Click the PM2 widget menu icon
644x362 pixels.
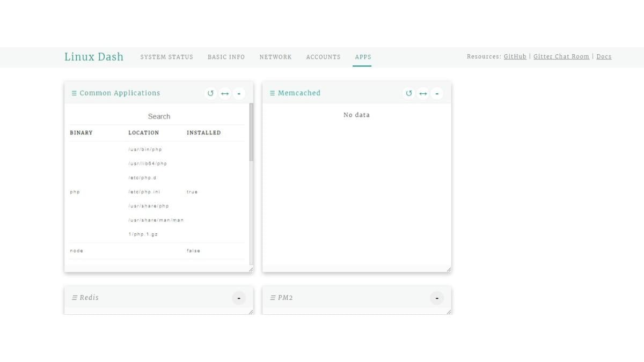[272, 298]
